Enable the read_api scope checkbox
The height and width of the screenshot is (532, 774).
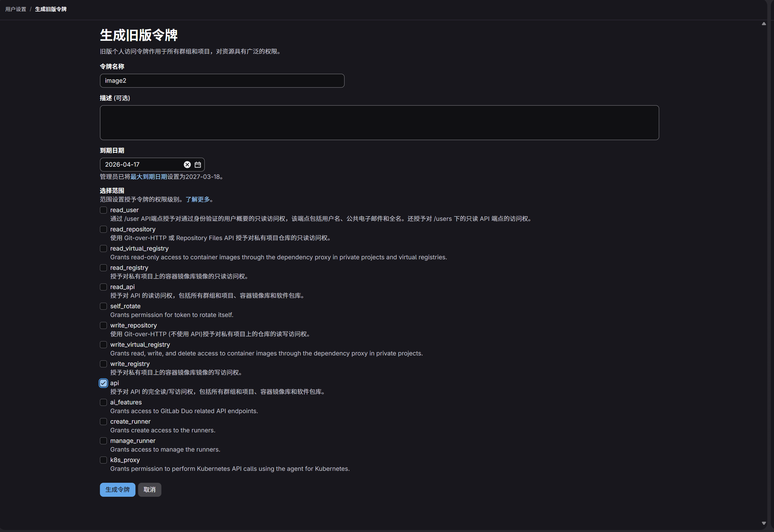pyautogui.click(x=103, y=287)
